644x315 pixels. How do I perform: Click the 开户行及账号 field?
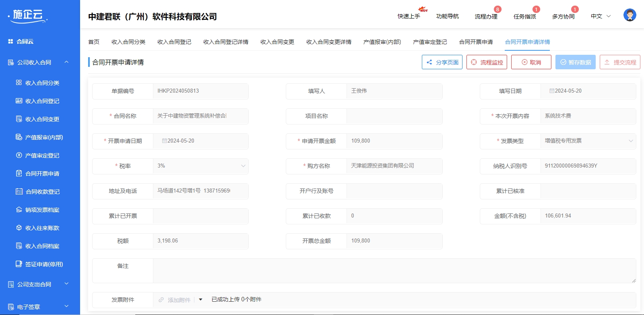tap(394, 191)
